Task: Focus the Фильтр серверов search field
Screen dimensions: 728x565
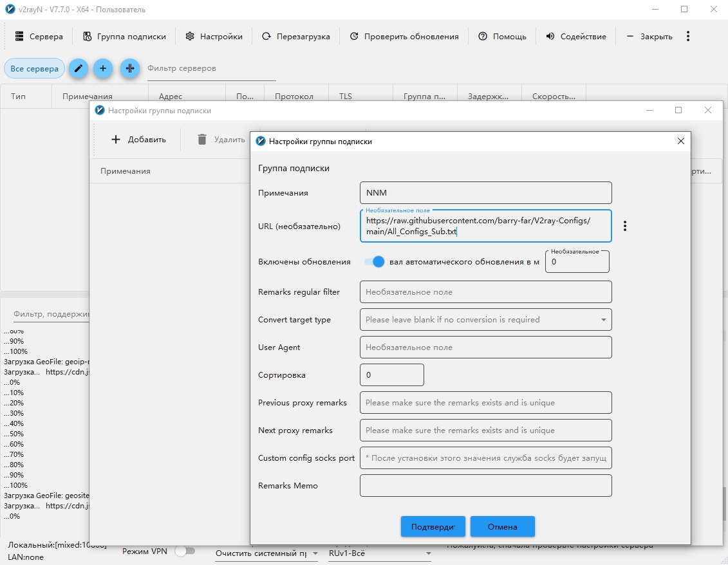Action: 211,69
